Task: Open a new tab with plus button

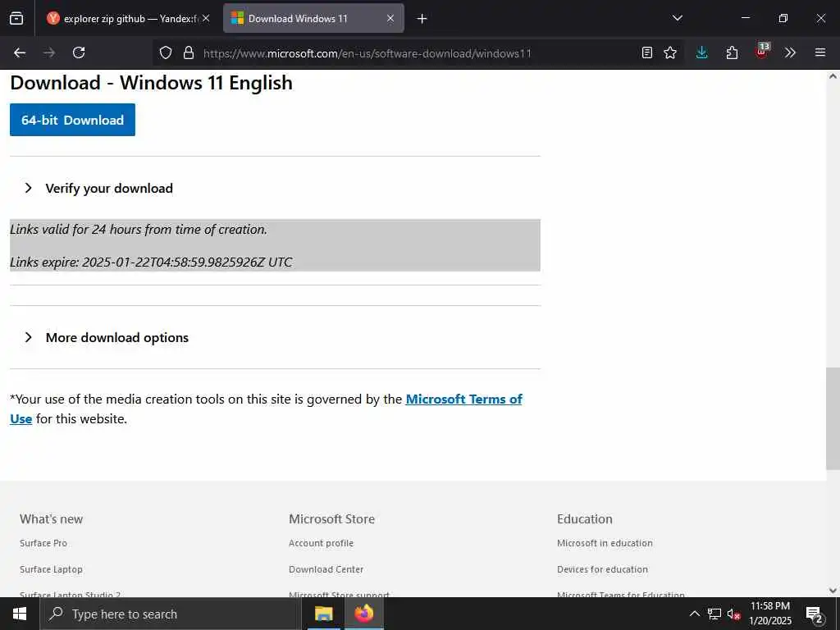Action: [x=422, y=19]
